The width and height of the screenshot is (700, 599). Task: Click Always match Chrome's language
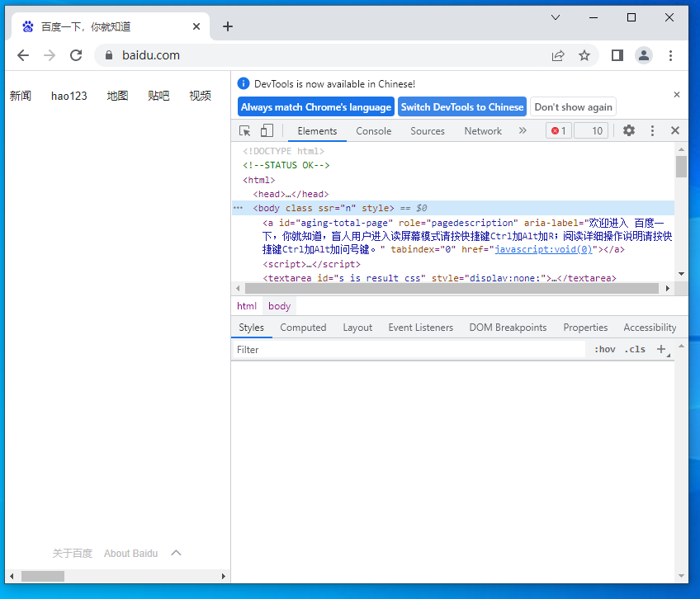[x=316, y=107]
